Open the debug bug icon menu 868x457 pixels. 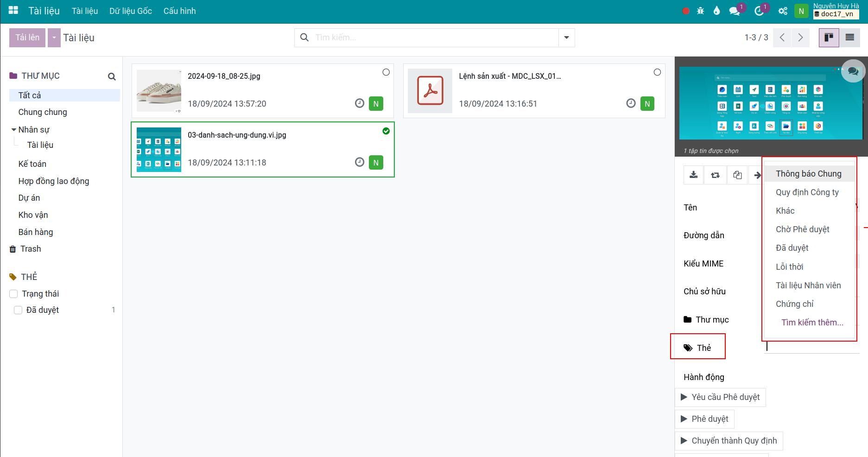tap(700, 11)
